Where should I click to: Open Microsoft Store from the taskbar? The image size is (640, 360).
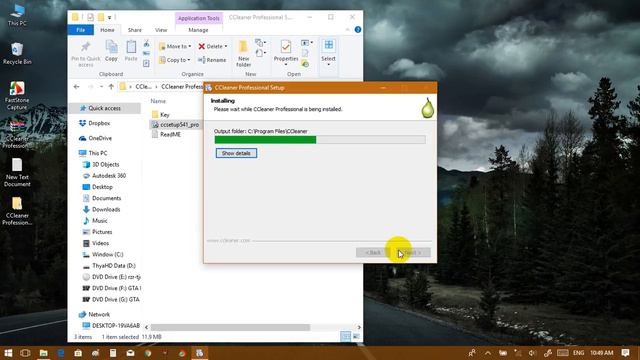pyautogui.click(x=78, y=353)
